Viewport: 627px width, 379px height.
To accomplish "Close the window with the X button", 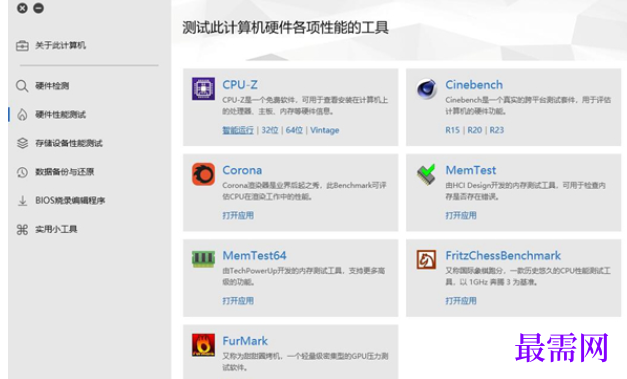I will click(x=22, y=8).
